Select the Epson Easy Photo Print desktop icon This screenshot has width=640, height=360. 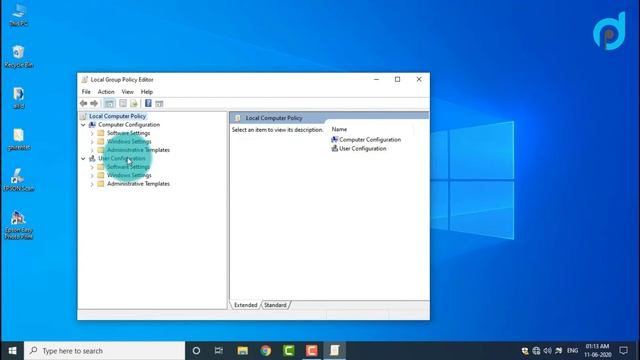point(18,225)
